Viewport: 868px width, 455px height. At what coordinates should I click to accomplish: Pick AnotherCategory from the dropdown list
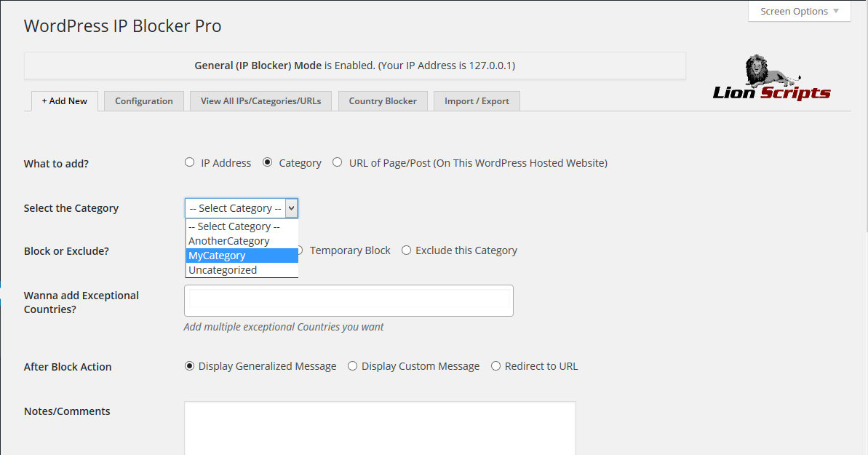[x=229, y=241]
